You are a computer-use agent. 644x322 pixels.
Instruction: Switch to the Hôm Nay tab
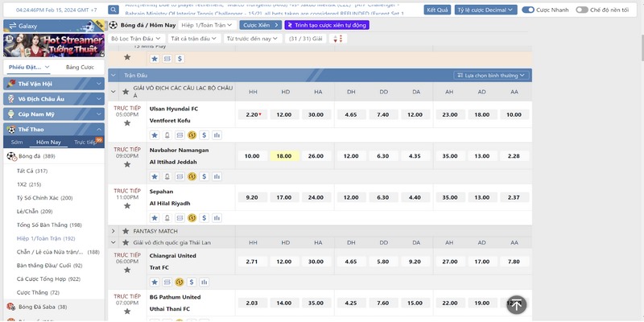48,142
